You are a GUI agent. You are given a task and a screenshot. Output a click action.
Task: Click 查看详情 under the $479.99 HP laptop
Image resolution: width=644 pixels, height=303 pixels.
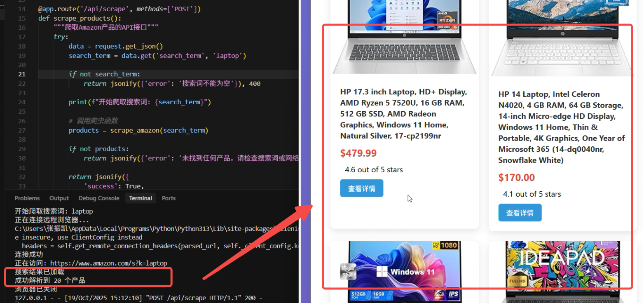[362, 188]
